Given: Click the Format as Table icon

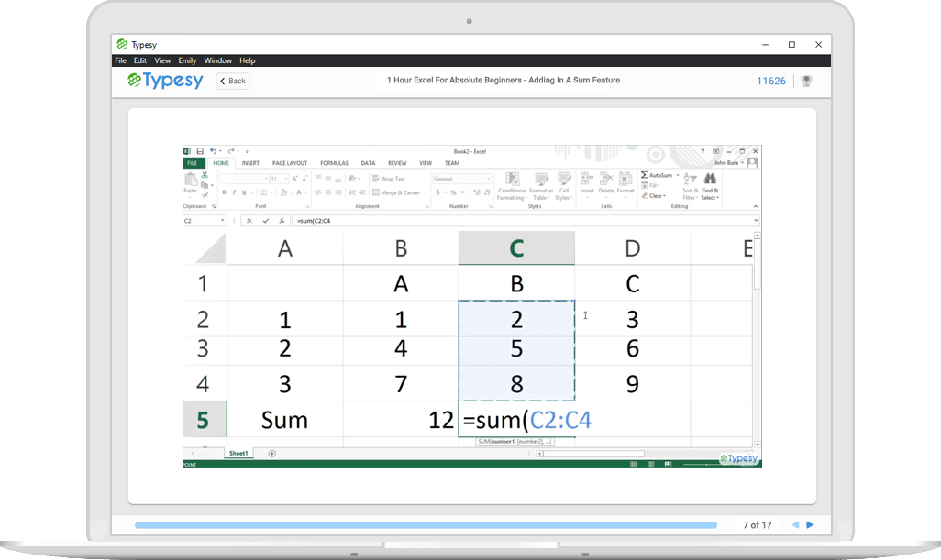Looking at the screenshot, I should pyautogui.click(x=541, y=180).
